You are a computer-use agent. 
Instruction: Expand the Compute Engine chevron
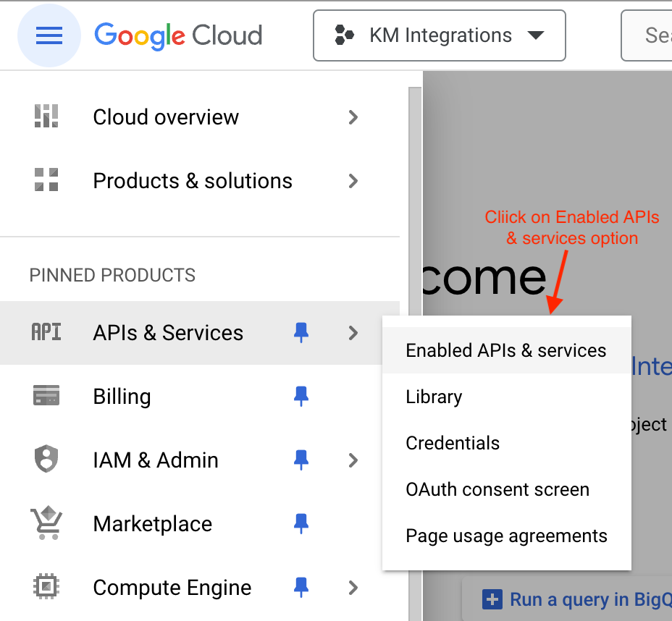(353, 588)
